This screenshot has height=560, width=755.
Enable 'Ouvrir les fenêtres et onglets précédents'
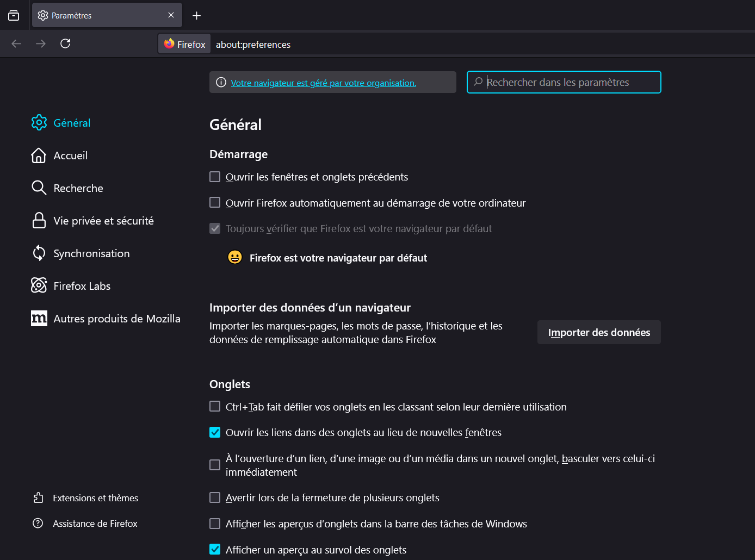pyautogui.click(x=215, y=177)
